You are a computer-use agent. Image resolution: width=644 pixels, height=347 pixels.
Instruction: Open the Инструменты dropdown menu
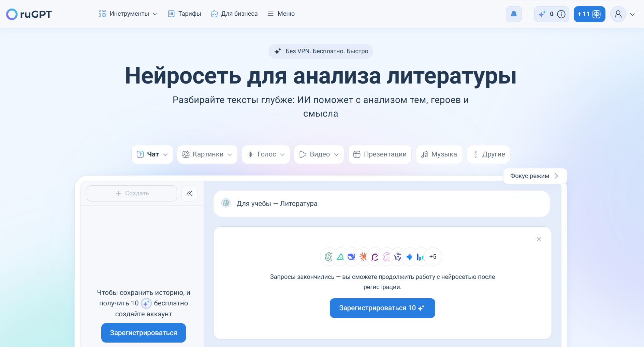coord(128,14)
